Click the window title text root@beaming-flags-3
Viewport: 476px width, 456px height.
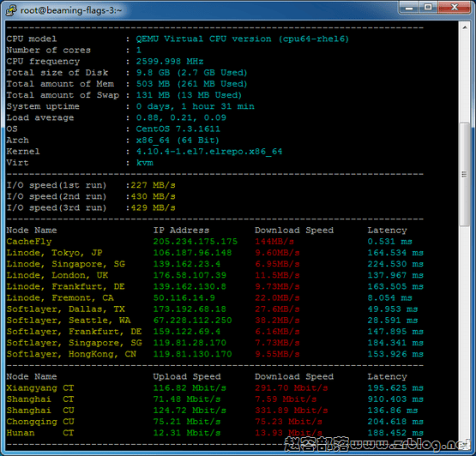tap(70, 10)
